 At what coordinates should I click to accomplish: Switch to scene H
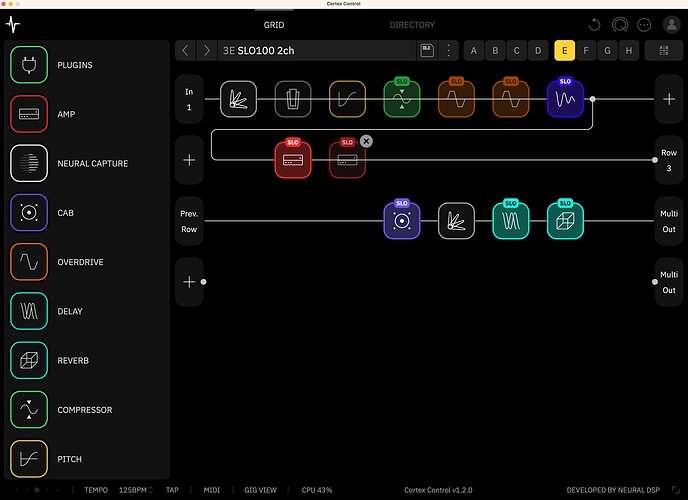[x=629, y=50]
